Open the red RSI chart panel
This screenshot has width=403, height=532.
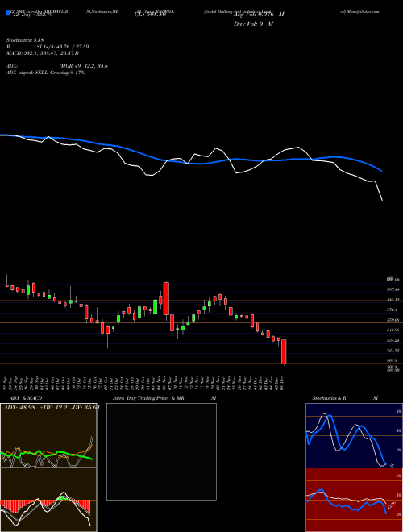(354, 500)
